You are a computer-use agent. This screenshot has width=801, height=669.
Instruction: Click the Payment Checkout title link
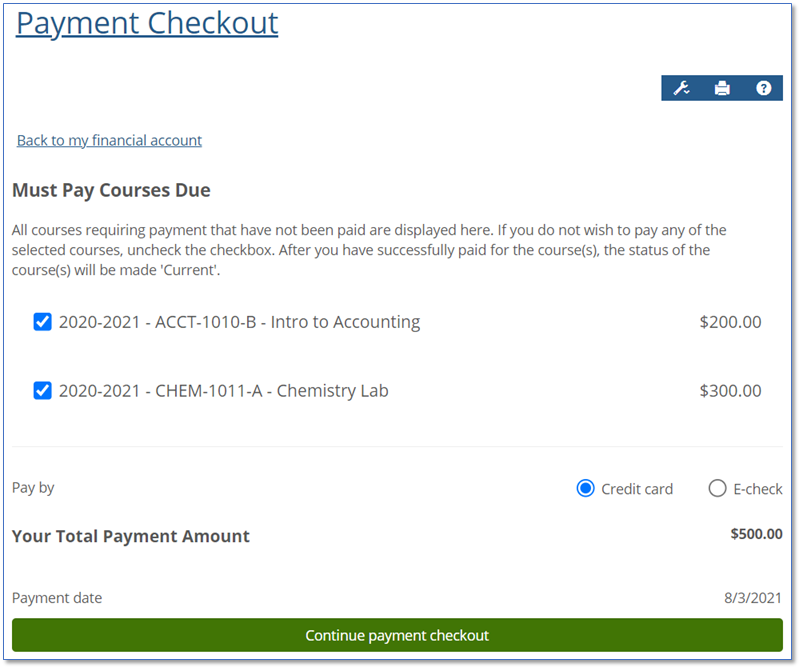[147, 23]
